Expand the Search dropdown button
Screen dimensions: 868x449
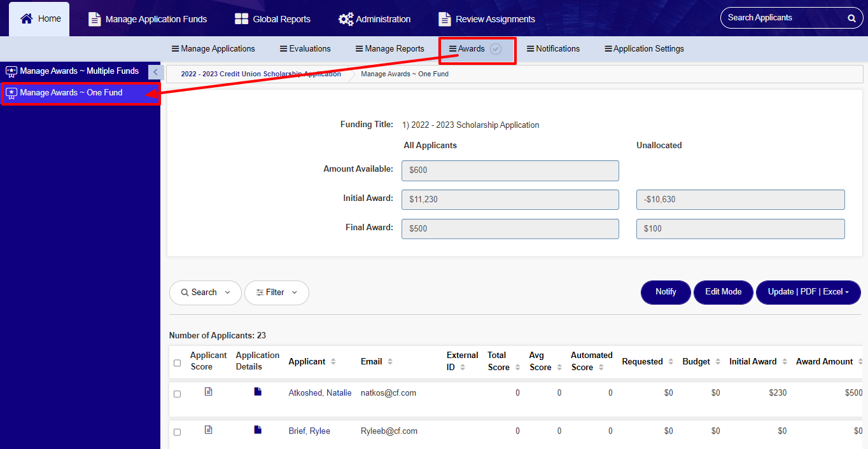pyautogui.click(x=206, y=293)
